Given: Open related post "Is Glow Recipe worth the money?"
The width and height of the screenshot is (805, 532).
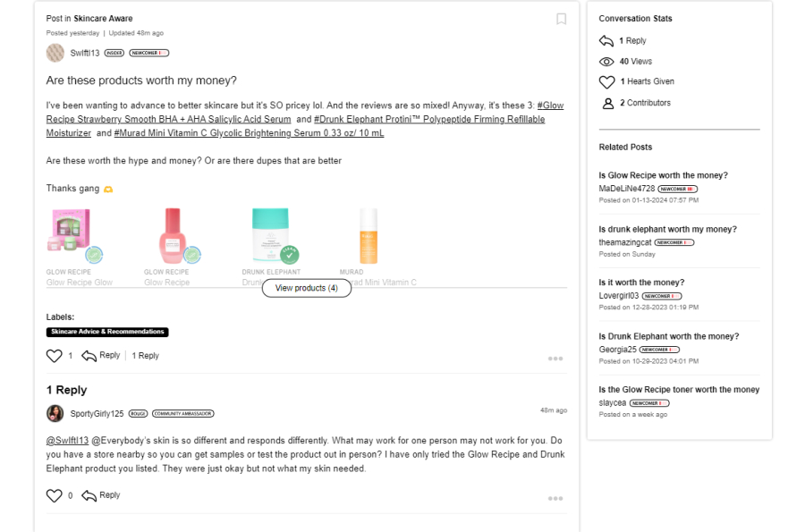Looking at the screenshot, I should (663, 175).
